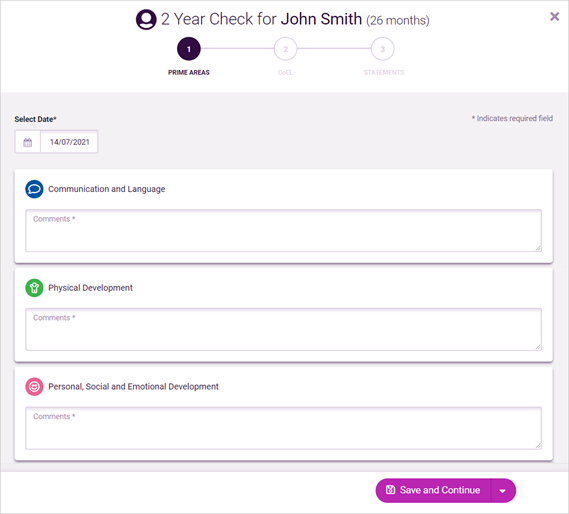Click the resize handle of Communication comments box
Viewport: 569px width, 514px height.
pyautogui.click(x=538, y=248)
